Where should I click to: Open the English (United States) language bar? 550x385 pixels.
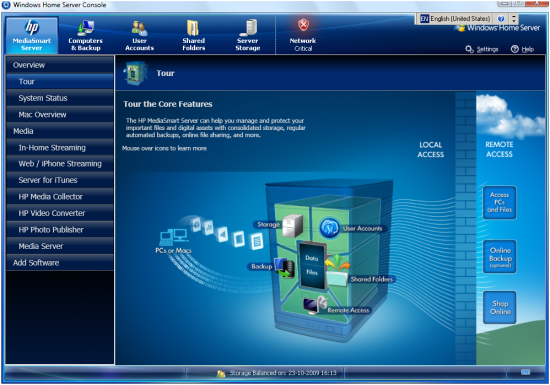pos(455,19)
